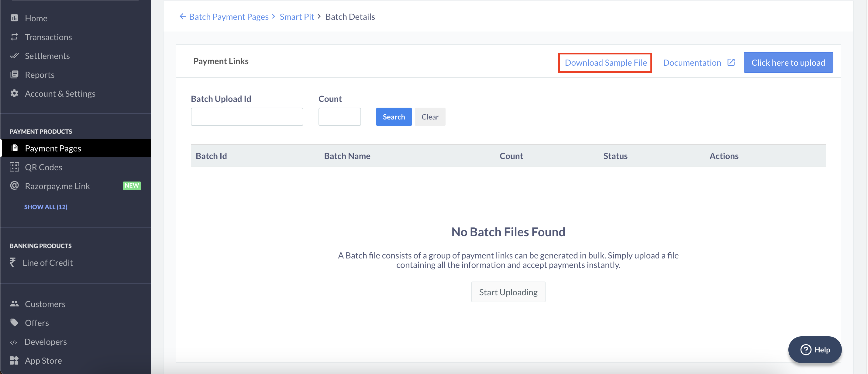Viewport: 868px width, 374px height.
Task: Click the Reports document icon
Action: pos(14,74)
